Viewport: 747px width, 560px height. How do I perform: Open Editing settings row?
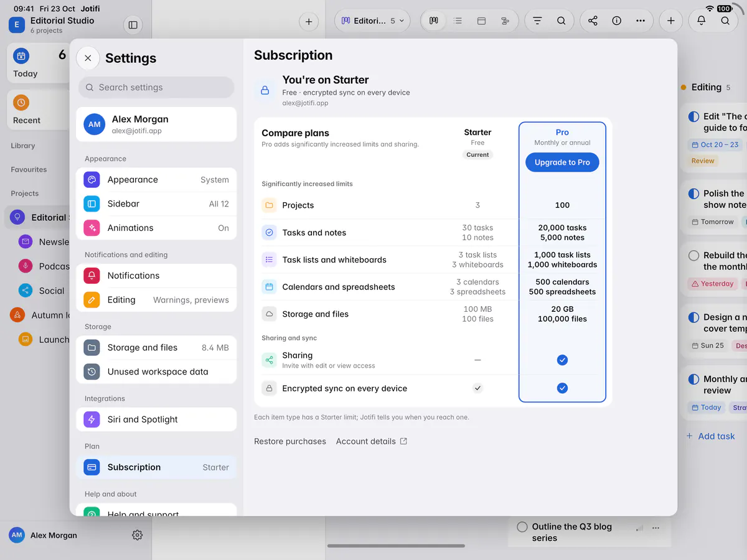tap(156, 300)
